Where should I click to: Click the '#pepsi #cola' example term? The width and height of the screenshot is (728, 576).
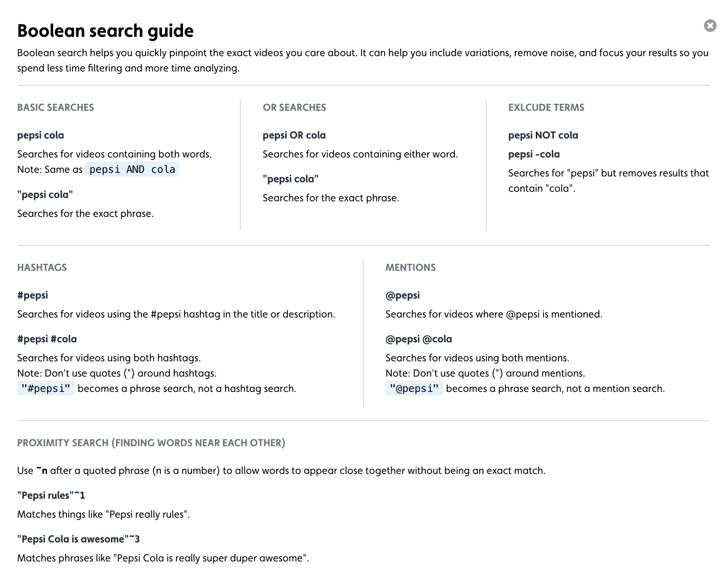coord(47,339)
